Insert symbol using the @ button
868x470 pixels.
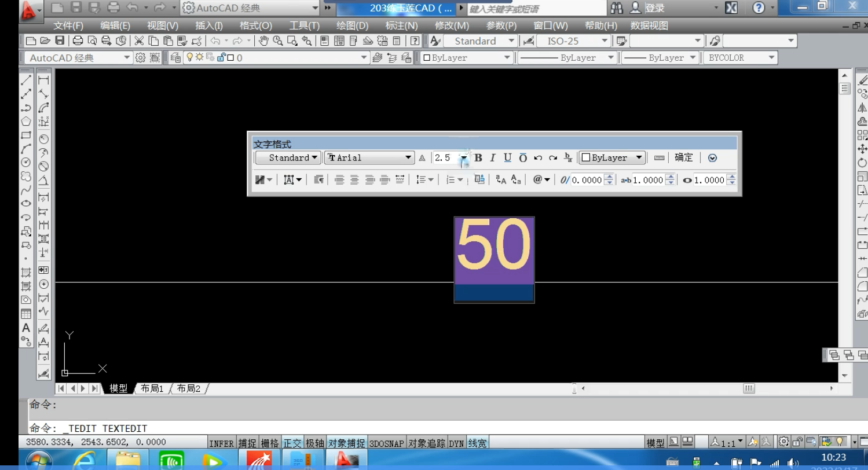[x=541, y=180]
